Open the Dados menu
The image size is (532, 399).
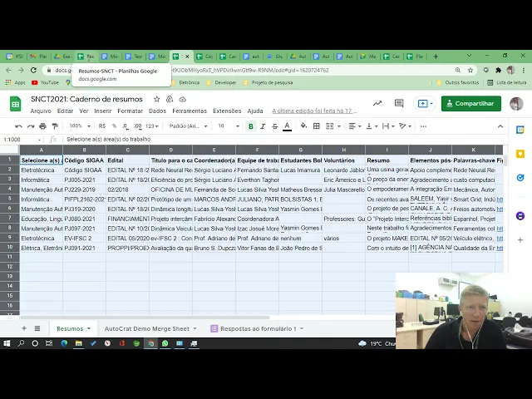pyautogui.click(x=157, y=111)
